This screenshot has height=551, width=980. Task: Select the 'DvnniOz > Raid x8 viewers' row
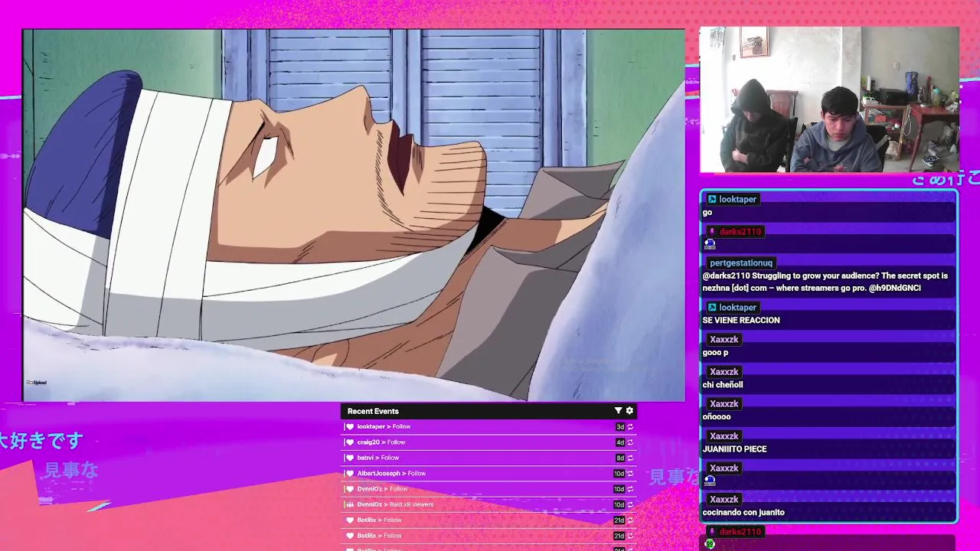pyautogui.click(x=488, y=504)
